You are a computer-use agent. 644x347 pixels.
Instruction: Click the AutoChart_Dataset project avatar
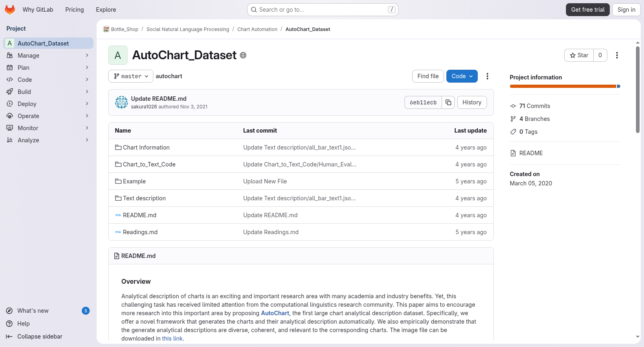click(118, 55)
